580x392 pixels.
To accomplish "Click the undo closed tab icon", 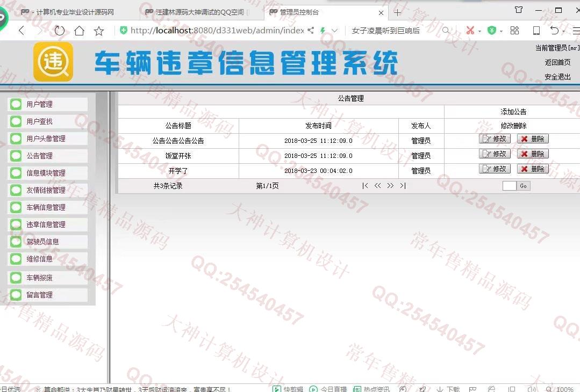I will click(x=554, y=30).
